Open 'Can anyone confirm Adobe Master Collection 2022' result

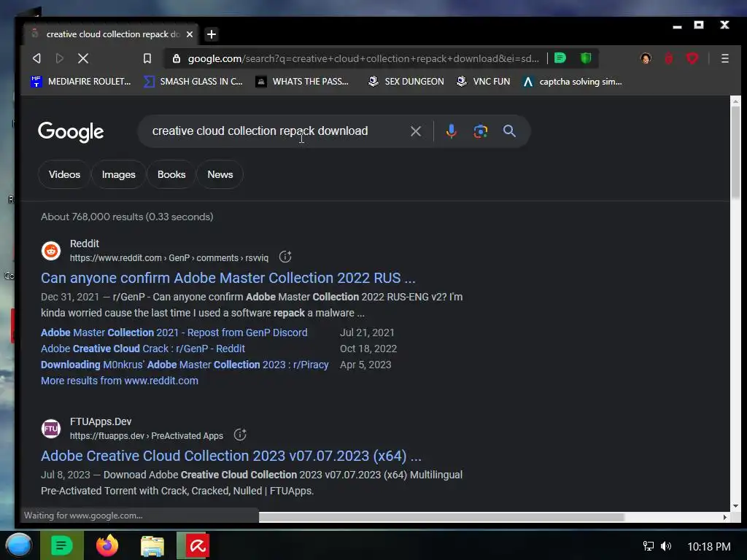(228, 278)
